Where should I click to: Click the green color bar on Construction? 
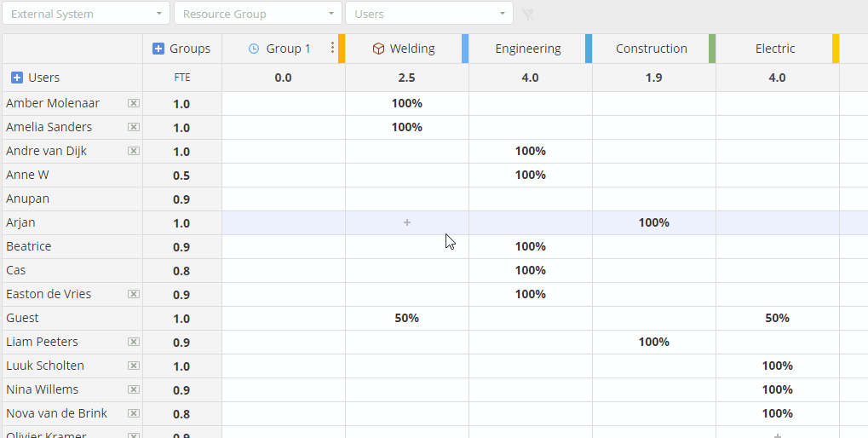click(712, 49)
